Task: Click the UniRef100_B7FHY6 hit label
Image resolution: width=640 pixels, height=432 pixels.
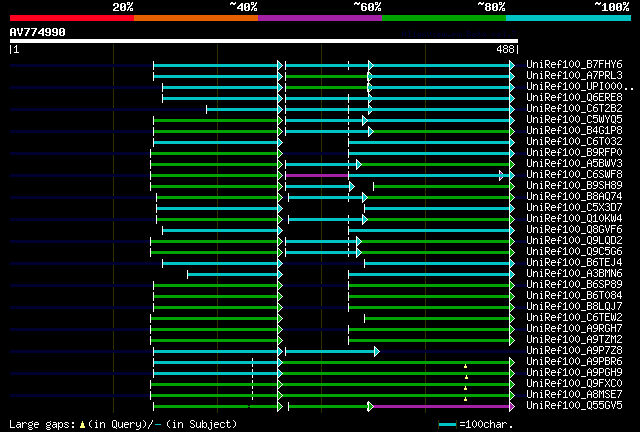Action: [574, 65]
